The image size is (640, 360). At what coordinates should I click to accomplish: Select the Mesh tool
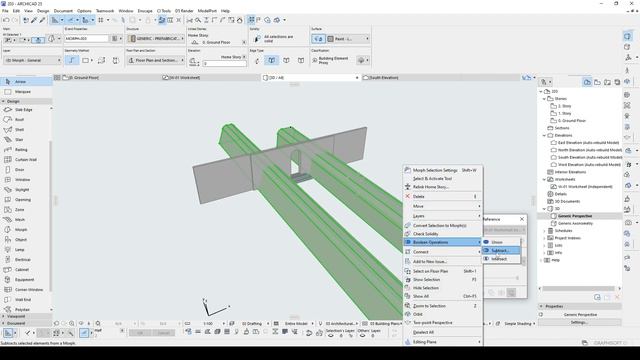25,220
